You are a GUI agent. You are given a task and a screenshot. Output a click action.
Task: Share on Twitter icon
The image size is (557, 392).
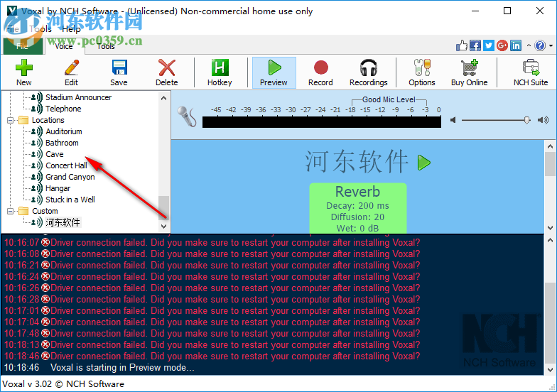[x=489, y=45]
